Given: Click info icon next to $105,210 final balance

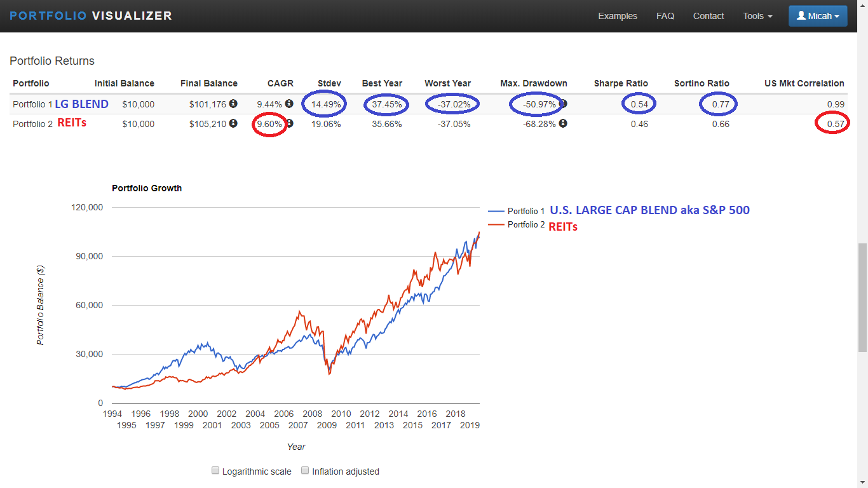Looking at the screenshot, I should [x=233, y=123].
